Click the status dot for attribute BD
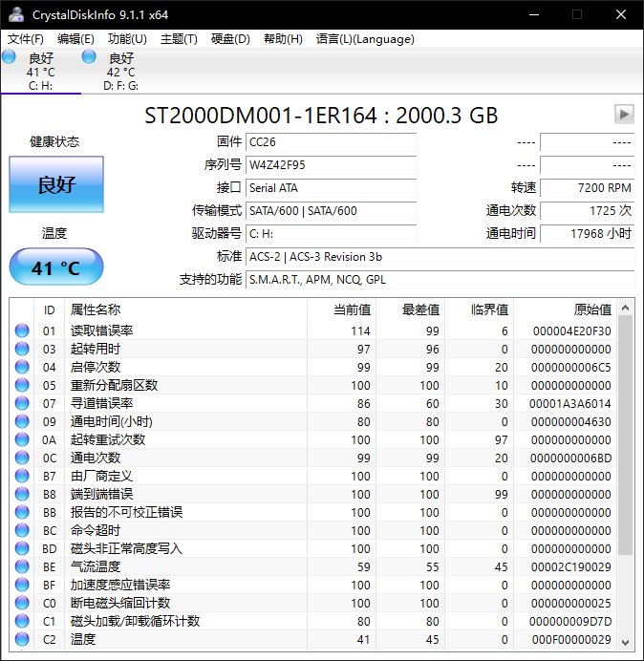Screen dimensions: 644x661 22,548
